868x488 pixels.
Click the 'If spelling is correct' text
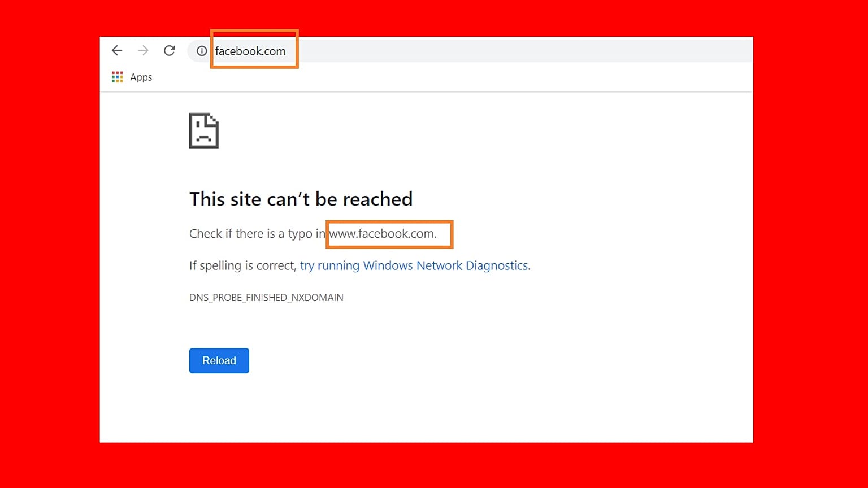coord(242,265)
